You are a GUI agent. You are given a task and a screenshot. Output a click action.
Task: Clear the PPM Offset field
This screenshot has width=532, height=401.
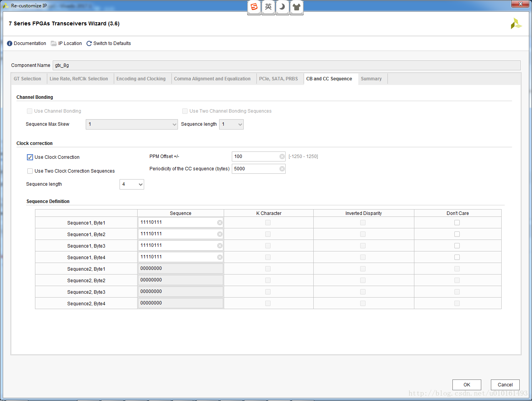[282, 156]
